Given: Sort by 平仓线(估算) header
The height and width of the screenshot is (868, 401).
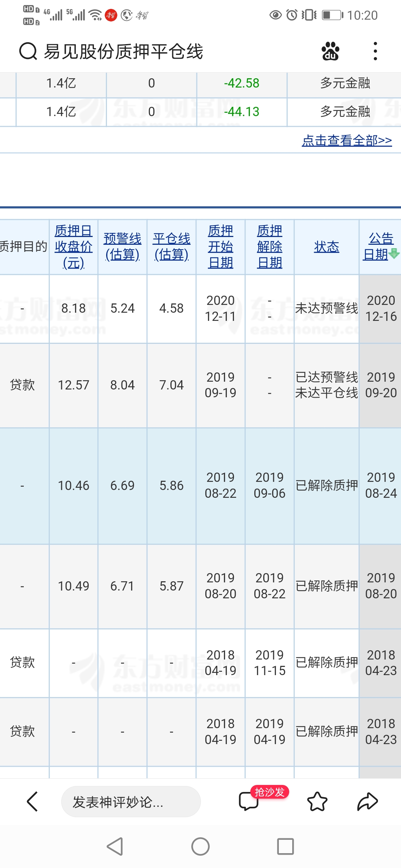Looking at the screenshot, I should [x=172, y=247].
